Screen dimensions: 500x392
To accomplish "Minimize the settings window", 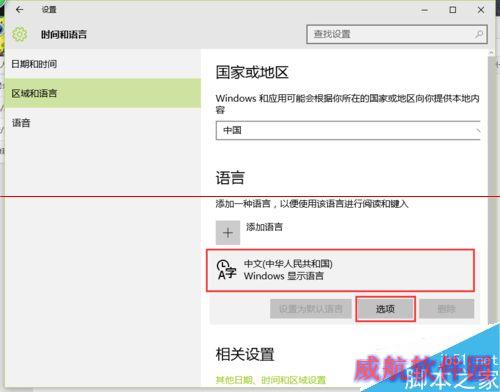I will (424, 10).
